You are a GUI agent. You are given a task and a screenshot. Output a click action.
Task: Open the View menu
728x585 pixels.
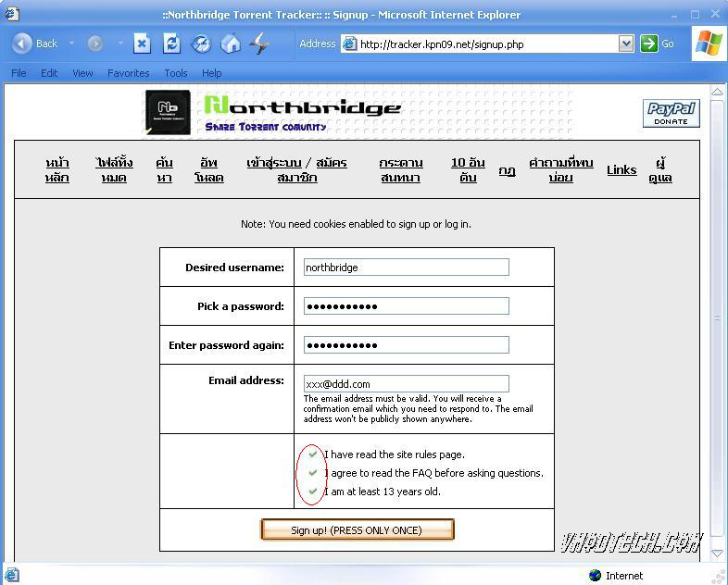pyautogui.click(x=82, y=73)
